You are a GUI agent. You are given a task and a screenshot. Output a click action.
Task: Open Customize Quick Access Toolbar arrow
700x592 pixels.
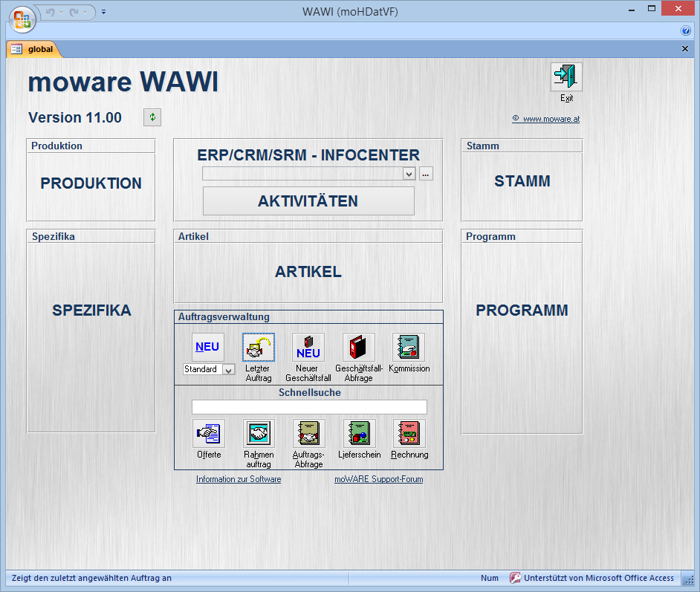(x=103, y=13)
